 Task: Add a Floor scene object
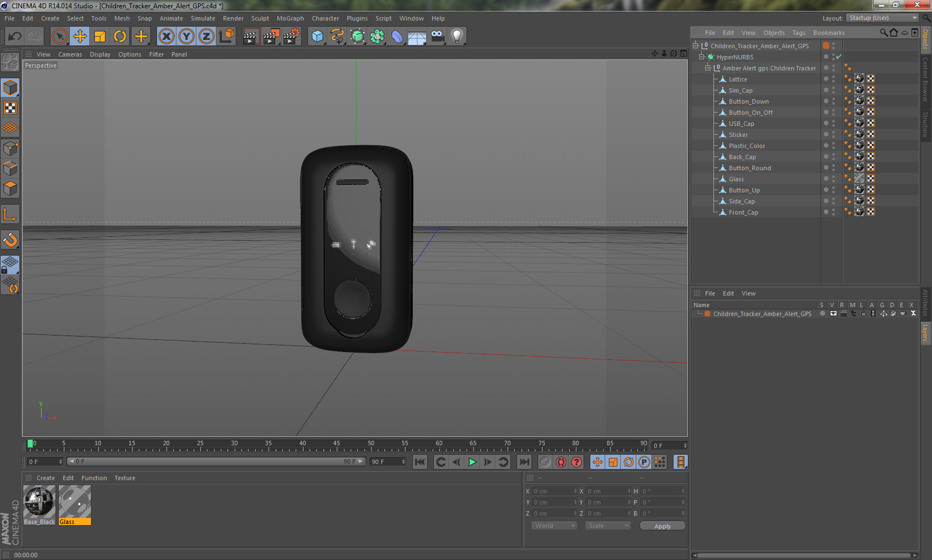click(x=417, y=37)
